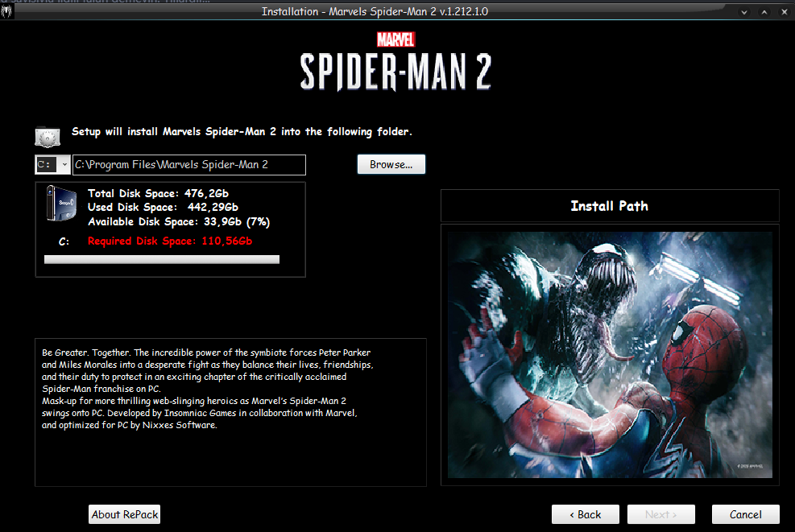Click the title bar up-chevron button
Image resolution: width=795 pixels, height=532 pixels.
764,12
